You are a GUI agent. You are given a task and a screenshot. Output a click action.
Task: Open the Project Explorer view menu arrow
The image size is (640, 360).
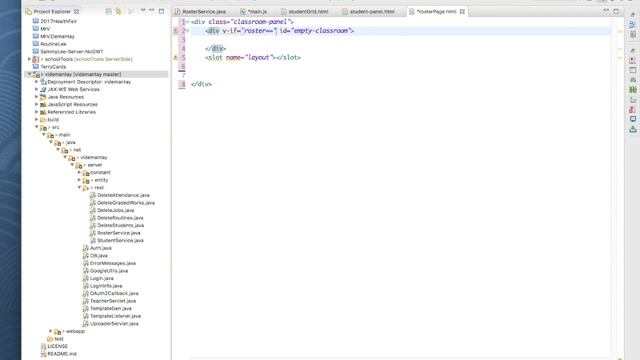pos(143,11)
